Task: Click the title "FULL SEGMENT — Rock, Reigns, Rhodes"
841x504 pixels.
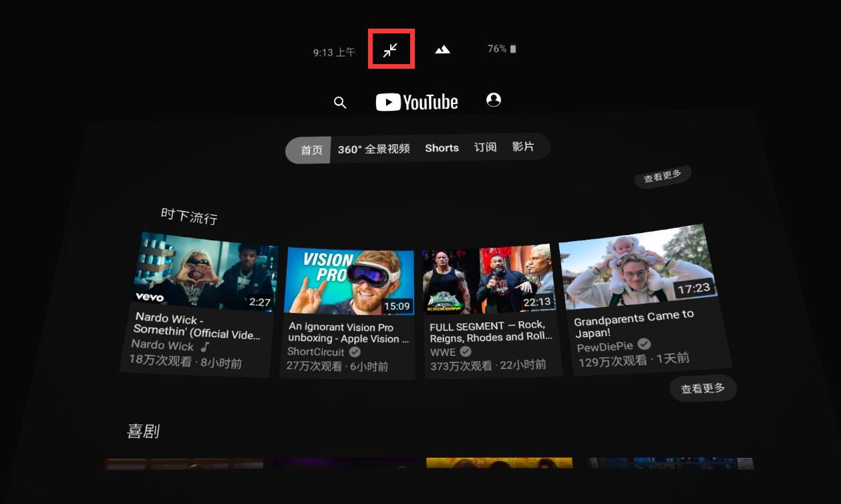Action: click(491, 331)
